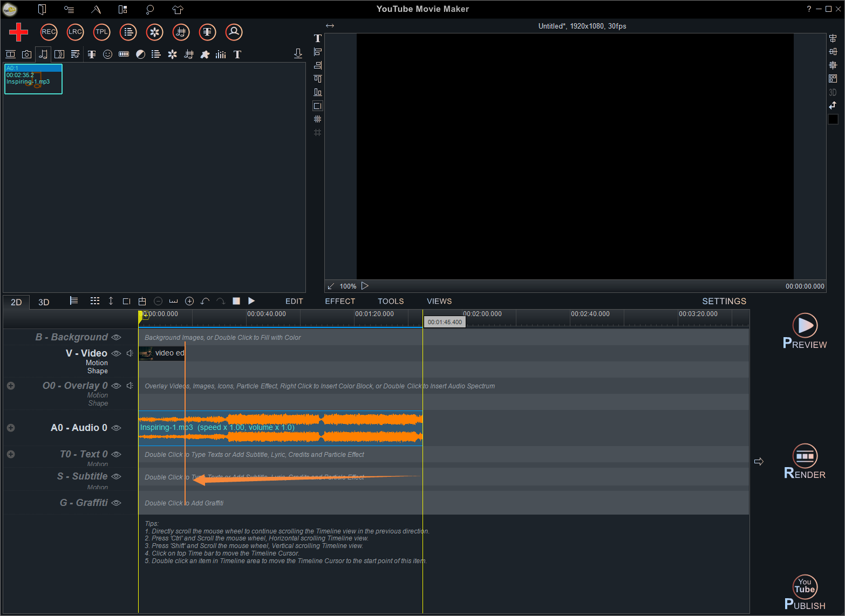This screenshot has height=616, width=845.
Task: Click the right arrow left of RENDER
Action: (759, 462)
